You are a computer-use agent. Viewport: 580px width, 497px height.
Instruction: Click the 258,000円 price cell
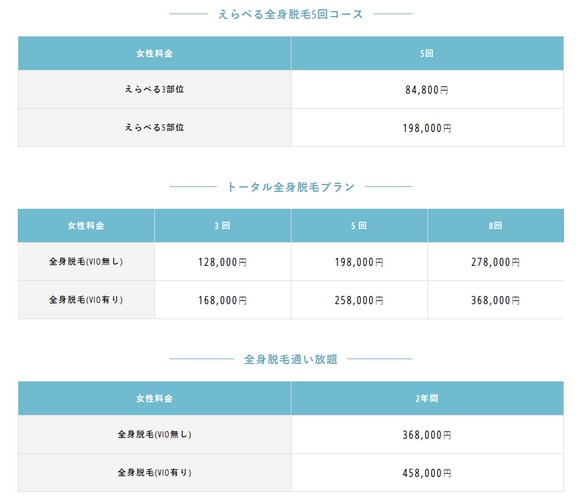[x=359, y=300]
